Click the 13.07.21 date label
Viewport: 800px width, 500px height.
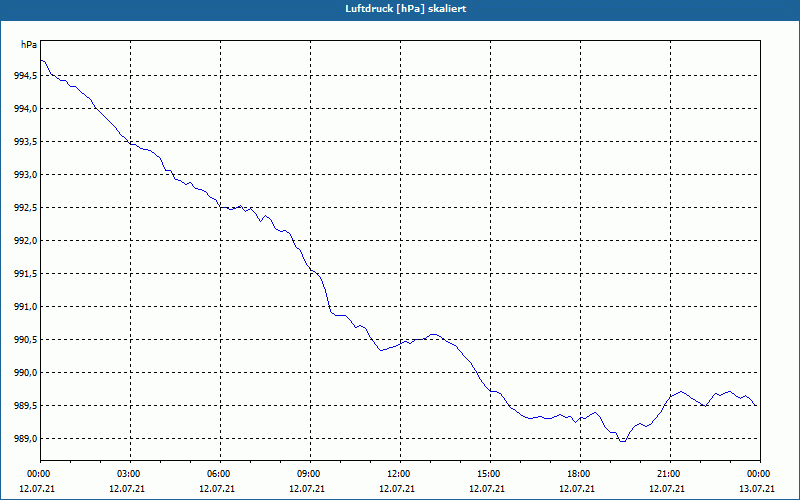757,489
